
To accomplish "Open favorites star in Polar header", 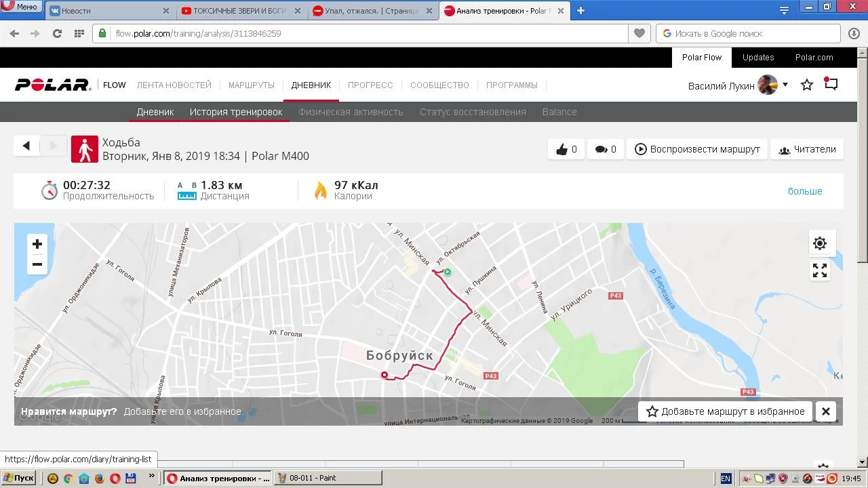I will point(807,85).
